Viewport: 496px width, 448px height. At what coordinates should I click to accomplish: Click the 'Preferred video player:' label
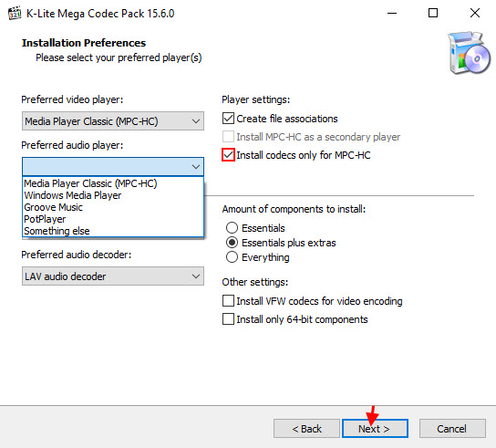(72, 99)
